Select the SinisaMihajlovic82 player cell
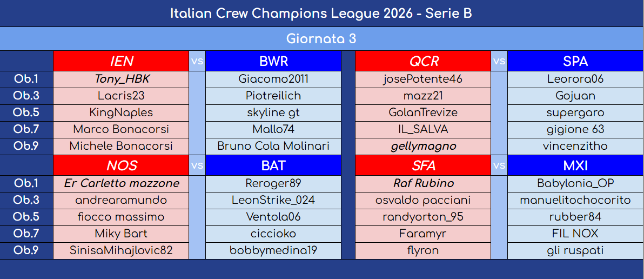The height and width of the screenshot is (279, 644). 121,251
